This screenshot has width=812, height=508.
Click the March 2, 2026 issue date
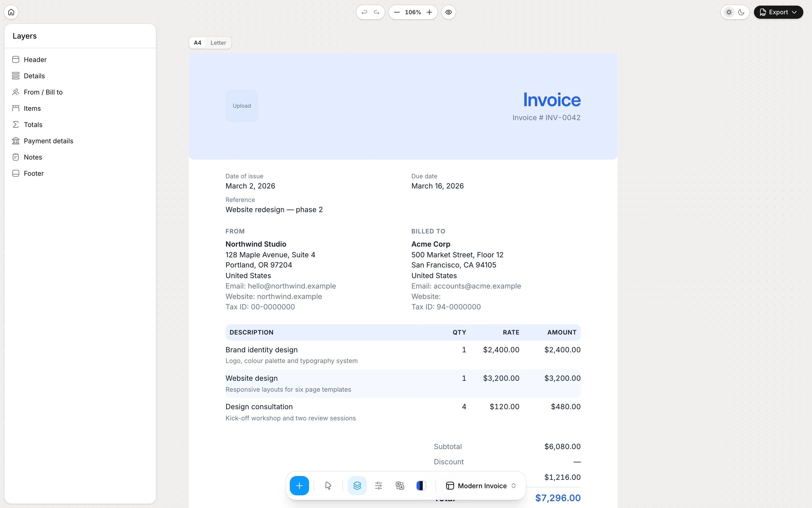(250, 186)
